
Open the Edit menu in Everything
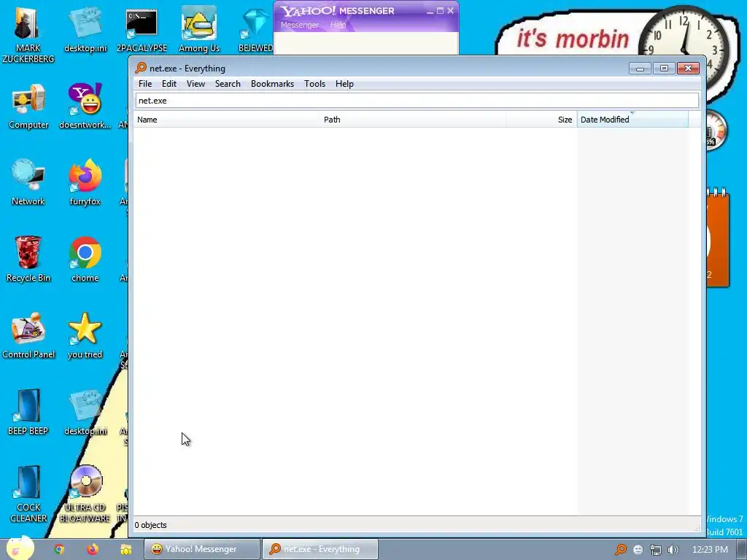coord(169,84)
